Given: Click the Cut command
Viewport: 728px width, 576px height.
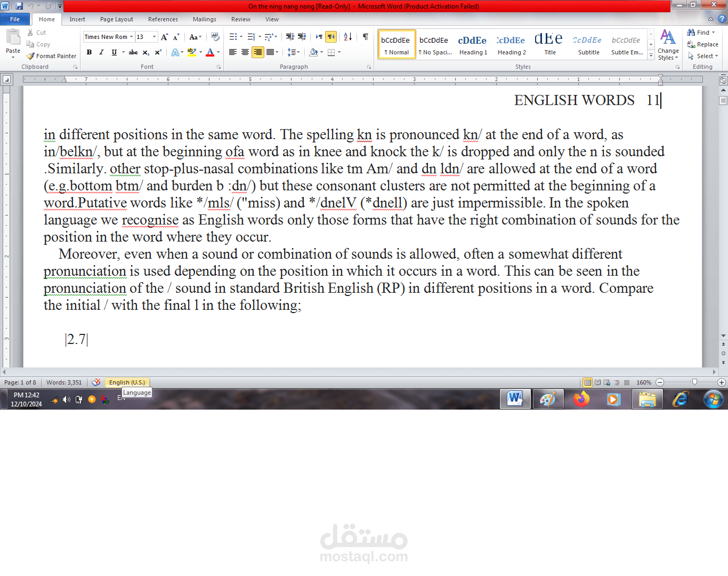Looking at the screenshot, I should coord(36,33).
